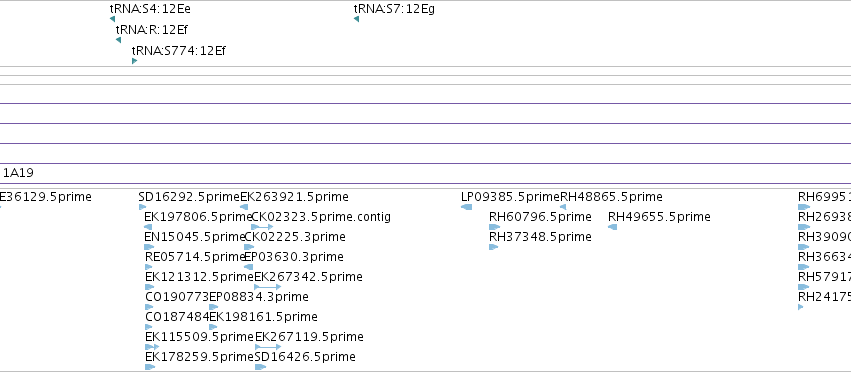Click the CK02225.3prime feature label
Viewport: 851px width, 372px height.
(295, 236)
